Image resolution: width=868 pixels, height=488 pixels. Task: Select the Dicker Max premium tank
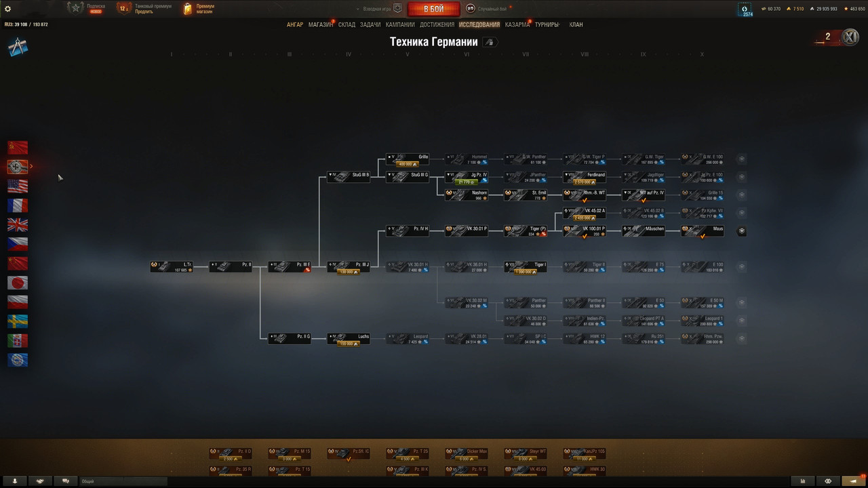point(467,453)
